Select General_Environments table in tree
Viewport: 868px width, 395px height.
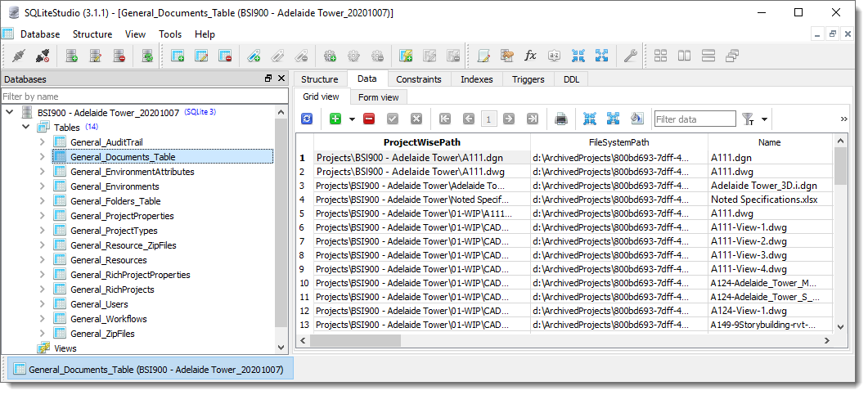115,186
